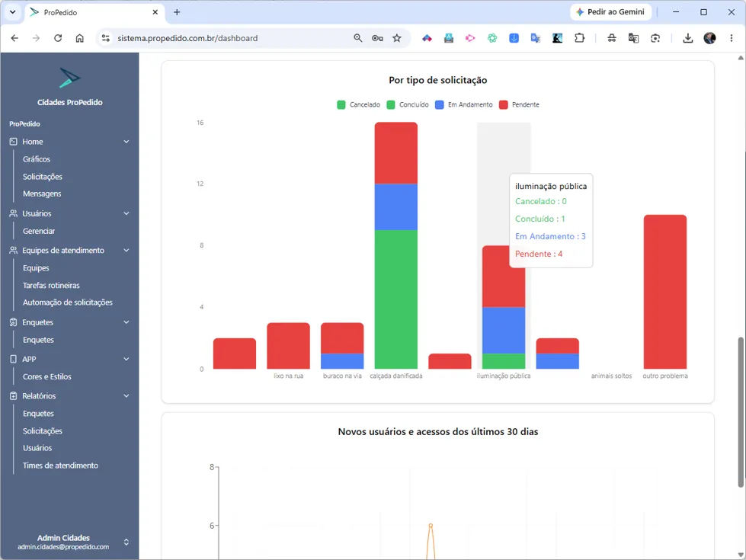Open Automação de solicitações
This screenshot has width=746, height=560.
click(x=68, y=302)
